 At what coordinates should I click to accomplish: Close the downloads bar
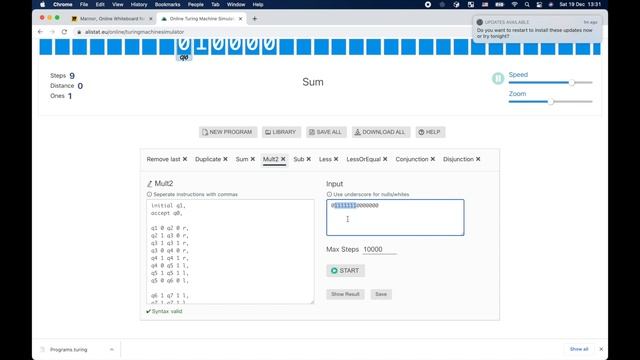pos(601,349)
